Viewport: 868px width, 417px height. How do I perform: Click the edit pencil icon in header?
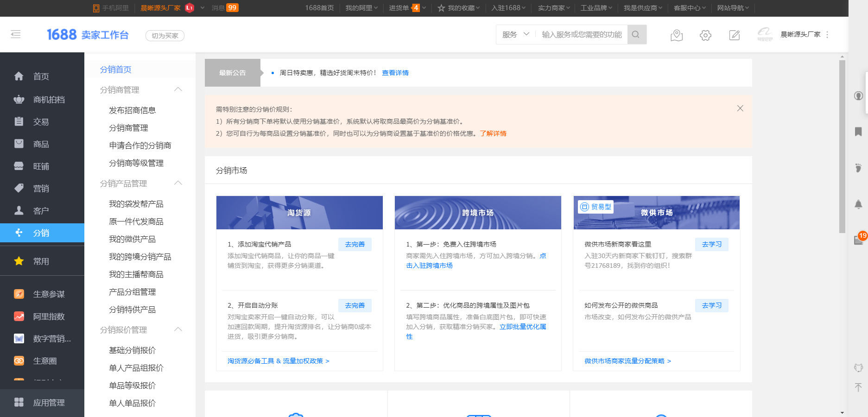point(735,35)
